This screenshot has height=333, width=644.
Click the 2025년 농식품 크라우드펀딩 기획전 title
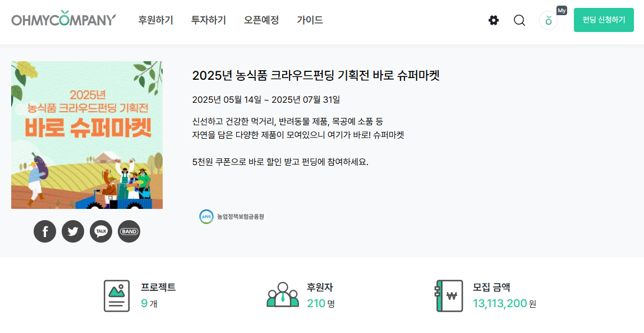click(316, 75)
